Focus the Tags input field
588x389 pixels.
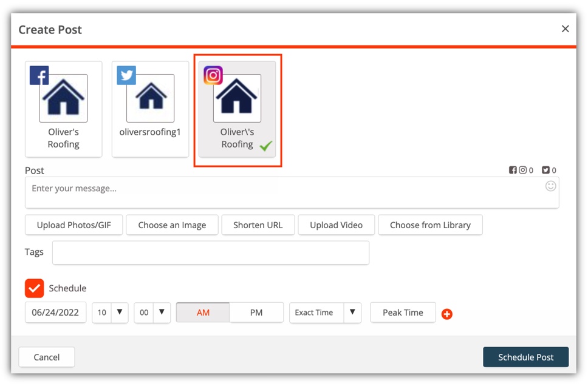[x=211, y=252]
